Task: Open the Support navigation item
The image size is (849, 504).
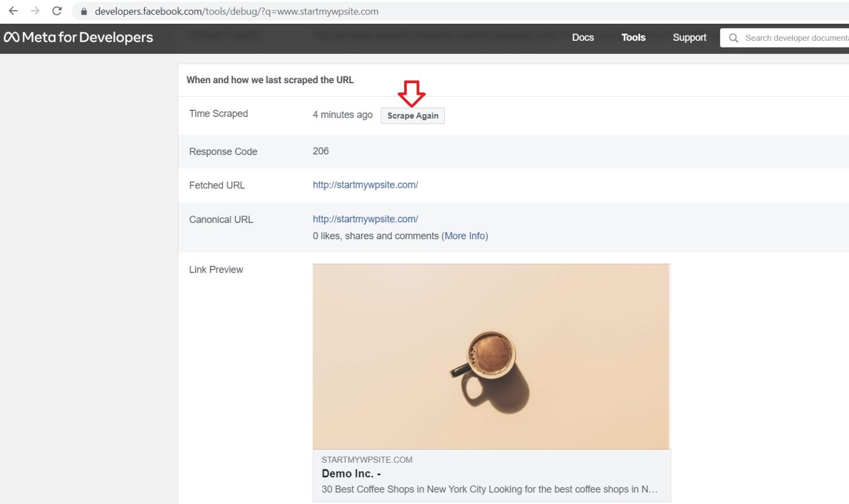Action: pos(689,37)
